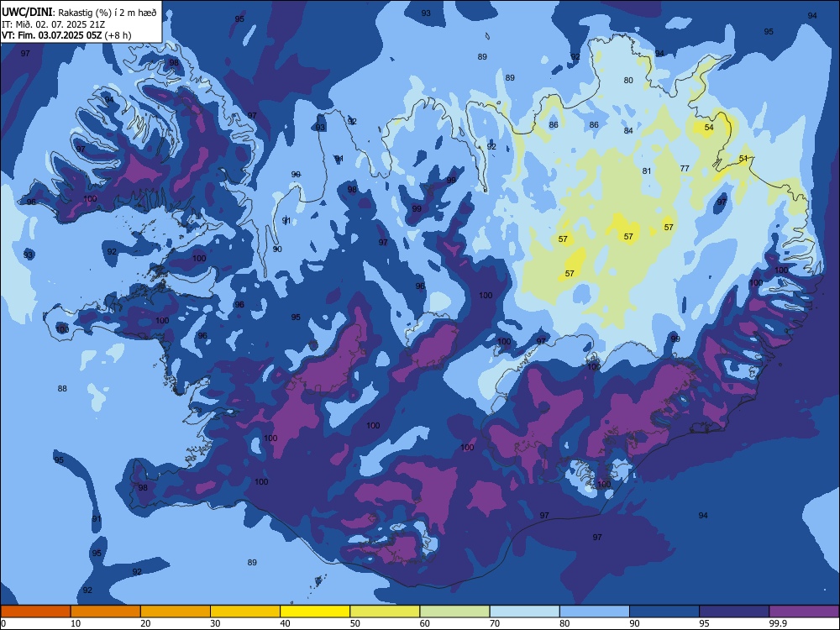840x630 pixels.
Task: Click the '30' legend tick label
Action: 215,623
